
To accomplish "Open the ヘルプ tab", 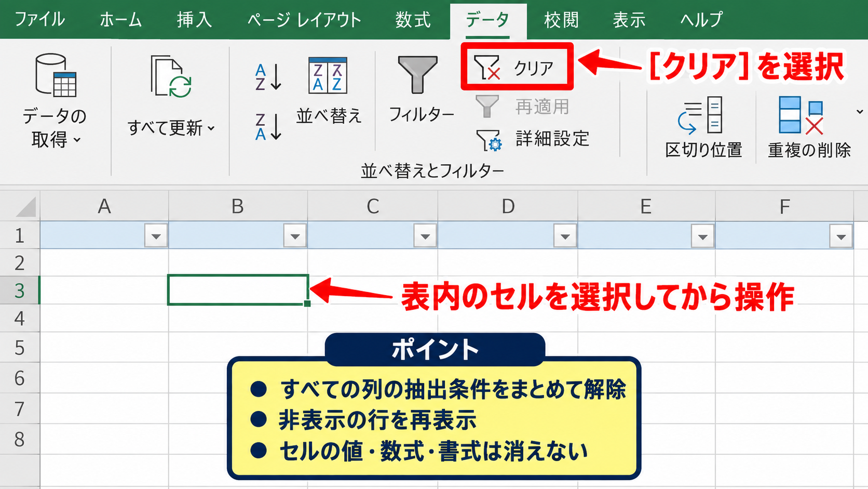I will (701, 20).
